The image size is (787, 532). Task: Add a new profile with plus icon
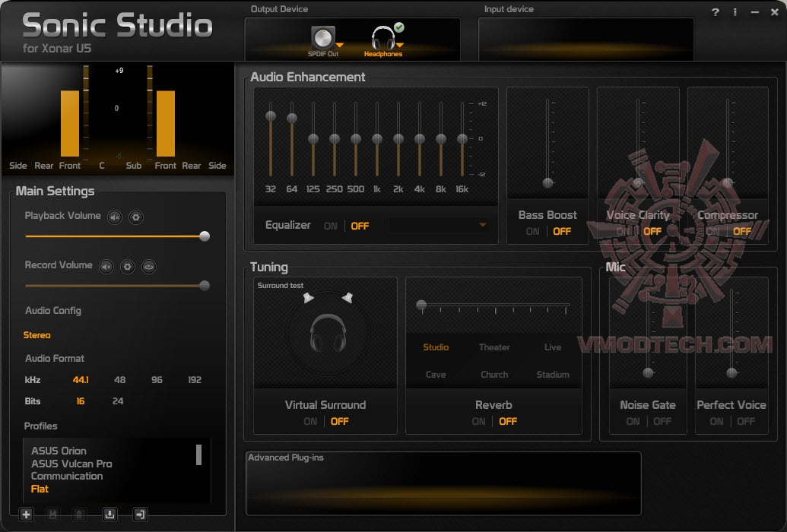[x=26, y=515]
